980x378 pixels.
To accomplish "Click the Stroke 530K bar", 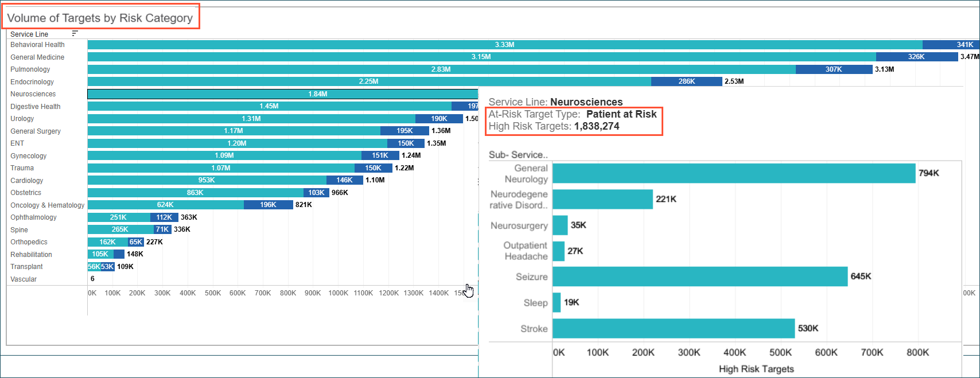I will (673, 329).
